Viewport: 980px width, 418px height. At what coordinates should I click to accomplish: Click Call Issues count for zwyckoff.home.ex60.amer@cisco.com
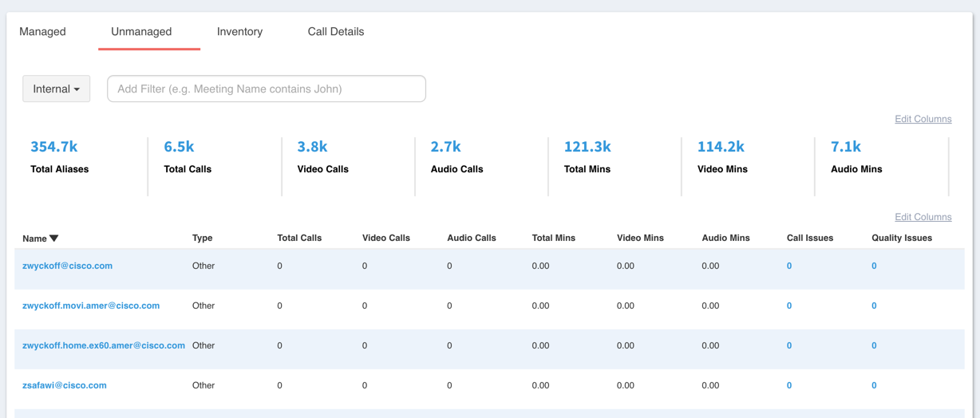(789, 345)
